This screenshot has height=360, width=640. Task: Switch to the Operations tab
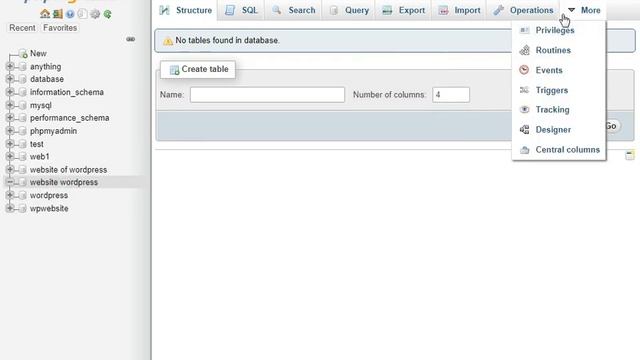[523, 10]
